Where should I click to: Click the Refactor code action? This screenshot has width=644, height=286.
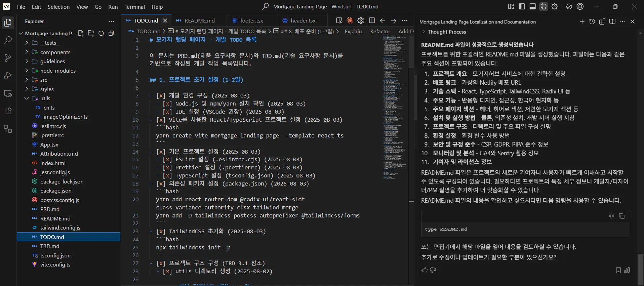pyautogui.click(x=380, y=31)
